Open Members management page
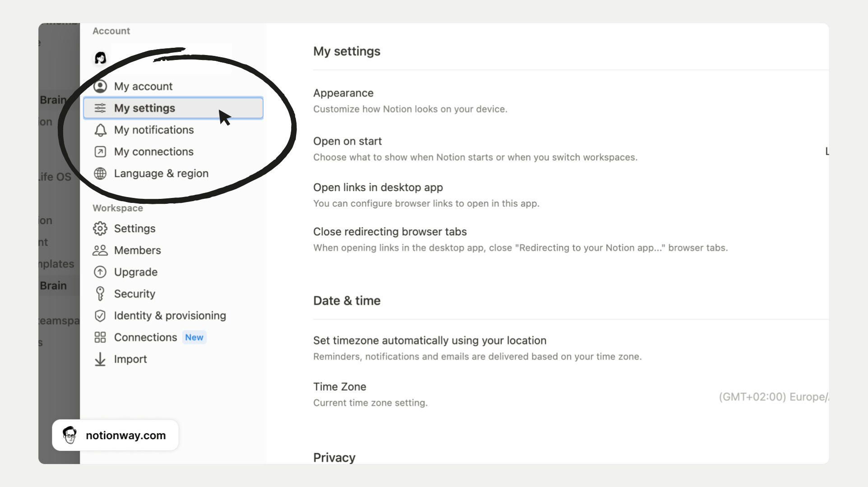Viewport: 868px width, 487px height. pyautogui.click(x=137, y=250)
